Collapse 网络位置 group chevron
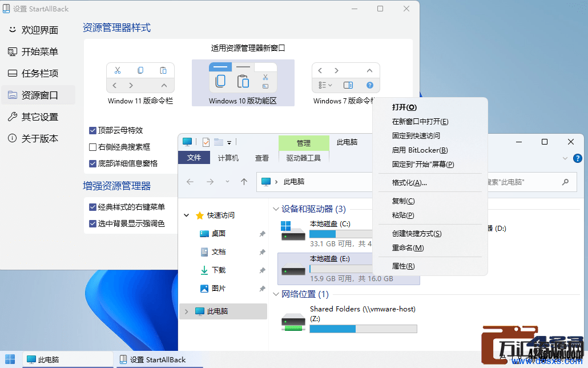588x368 pixels. pos(276,294)
